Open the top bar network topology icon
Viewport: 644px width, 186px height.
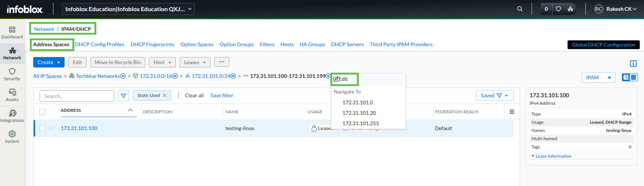(570, 9)
